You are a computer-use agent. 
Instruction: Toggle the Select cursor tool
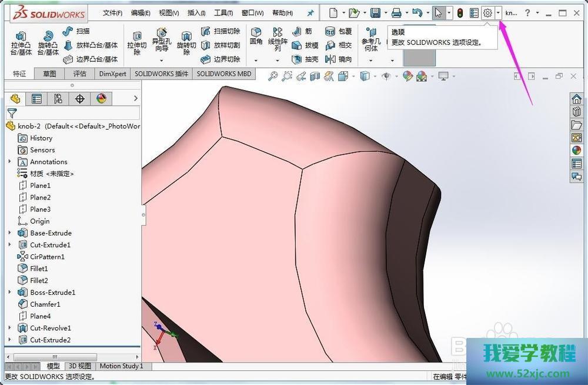coord(437,13)
